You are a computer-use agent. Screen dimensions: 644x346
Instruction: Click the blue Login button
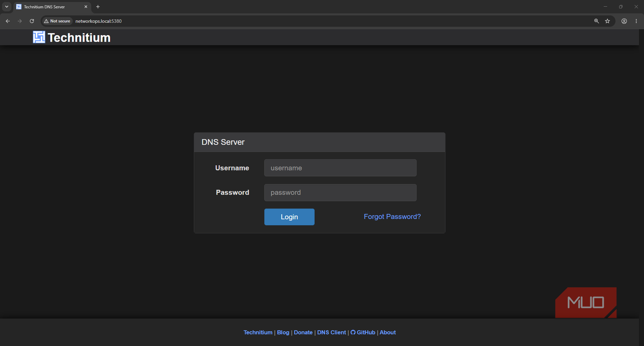pyautogui.click(x=289, y=217)
